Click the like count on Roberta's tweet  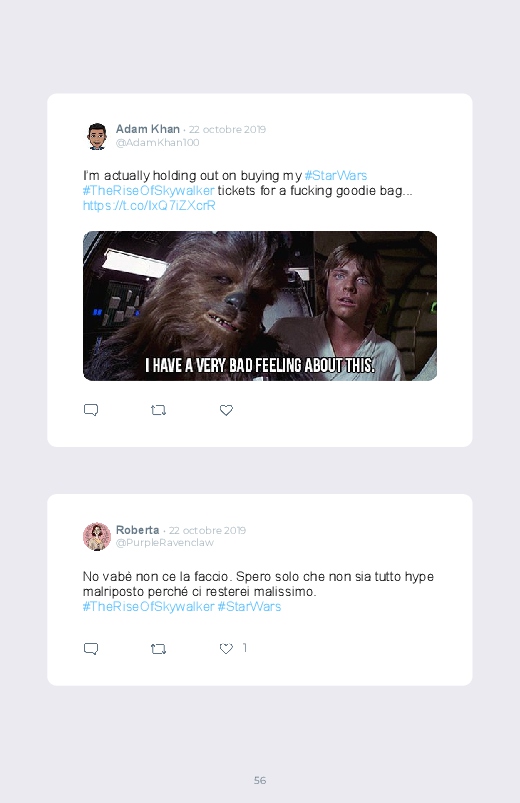244,648
